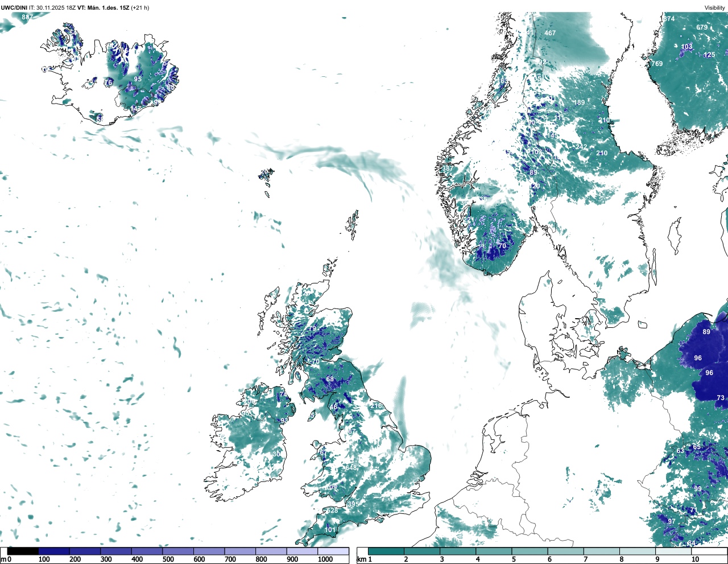
Task: Click the 1–2 km dark teal swatch
Action: tap(386, 551)
